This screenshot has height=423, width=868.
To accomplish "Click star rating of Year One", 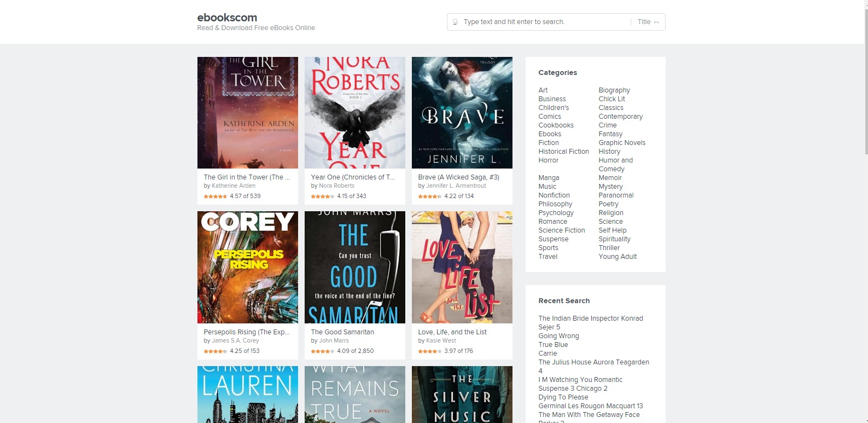I will tap(323, 196).
